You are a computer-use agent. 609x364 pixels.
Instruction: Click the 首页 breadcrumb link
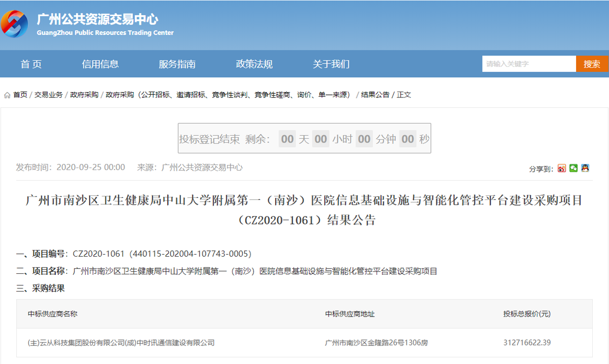pos(20,95)
